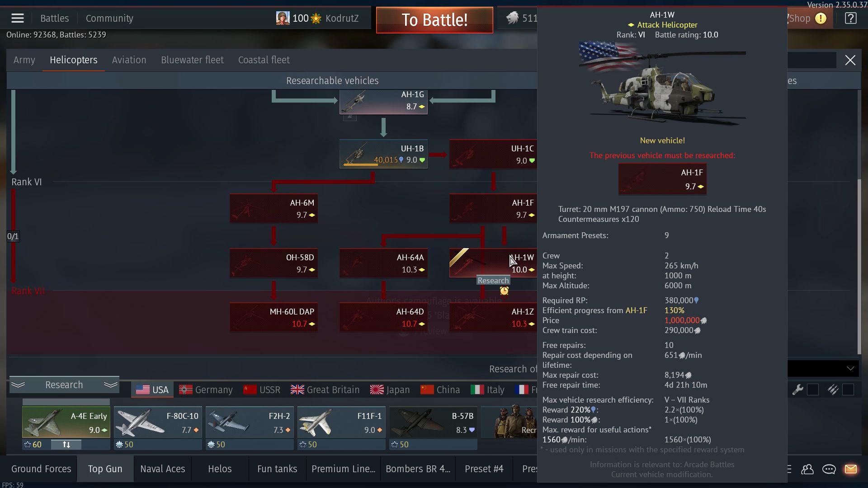Select the AH-64A helicopter card
This screenshot has width=868, height=488.
click(x=383, y=263)
